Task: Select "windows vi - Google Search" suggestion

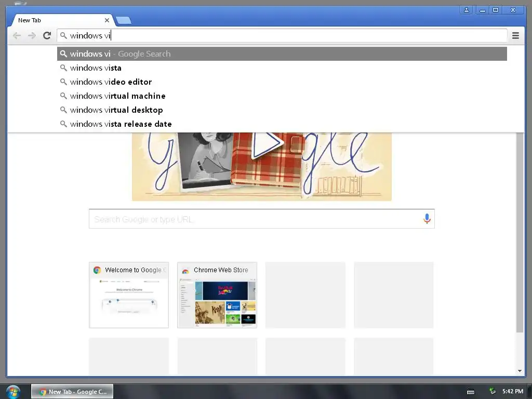Action: pos(282,54)
